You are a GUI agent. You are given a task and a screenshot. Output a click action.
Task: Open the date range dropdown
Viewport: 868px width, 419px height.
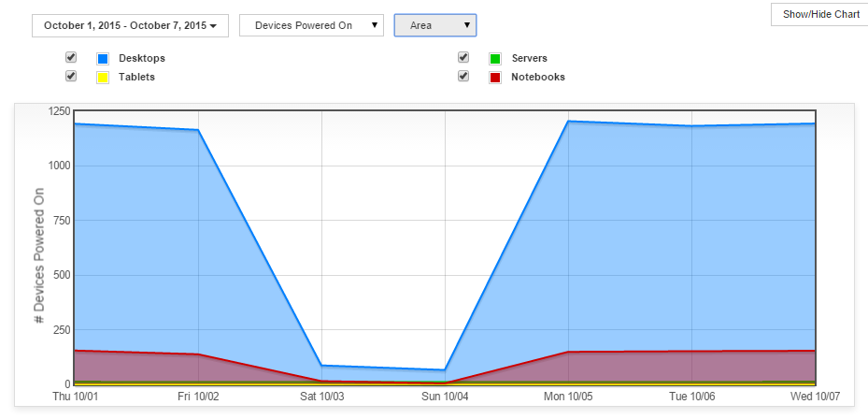[x=130, y=25]
